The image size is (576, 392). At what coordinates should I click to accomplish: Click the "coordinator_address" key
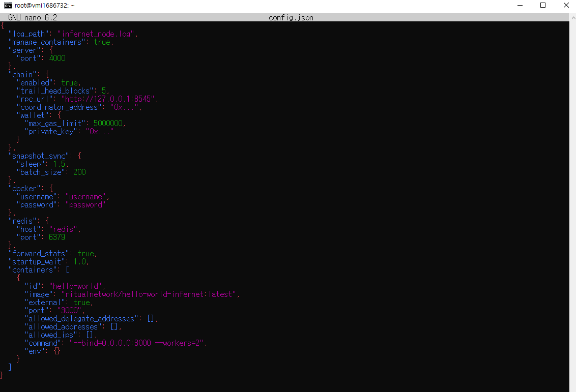pos(59,107)
